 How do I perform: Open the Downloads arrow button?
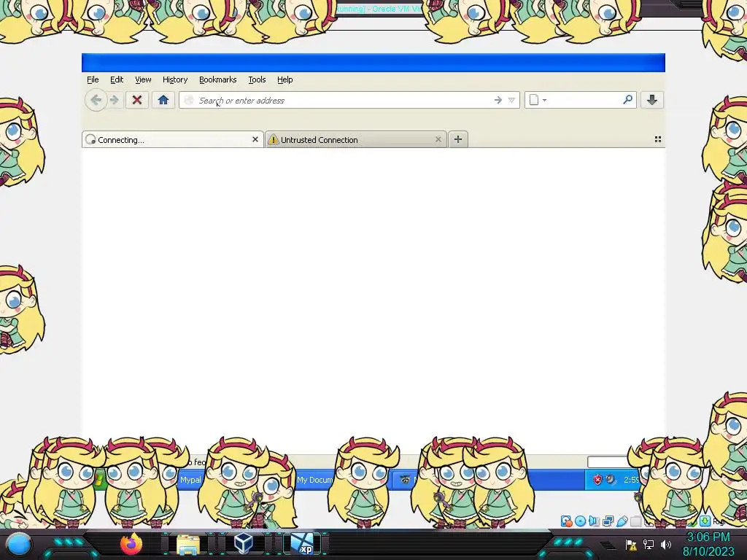pyautogui.click(x=652, y=100)
